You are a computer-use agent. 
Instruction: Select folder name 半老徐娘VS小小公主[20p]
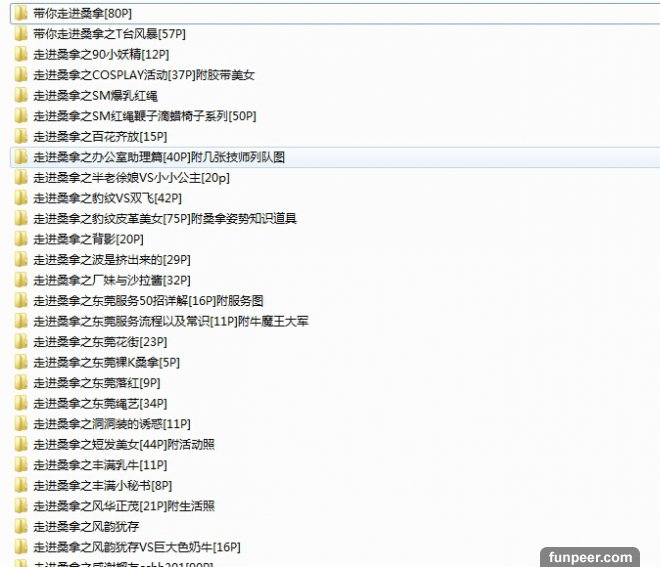click(x=131, y=177)
